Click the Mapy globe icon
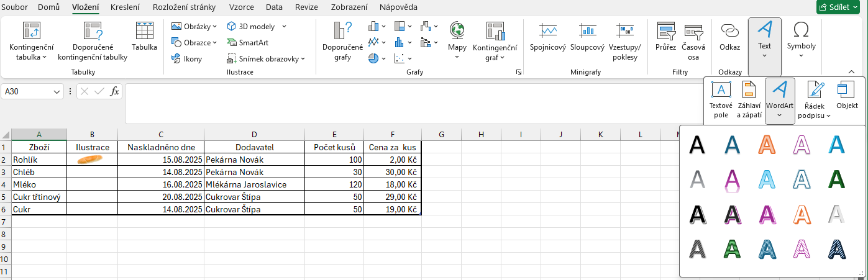 [457, 30]
